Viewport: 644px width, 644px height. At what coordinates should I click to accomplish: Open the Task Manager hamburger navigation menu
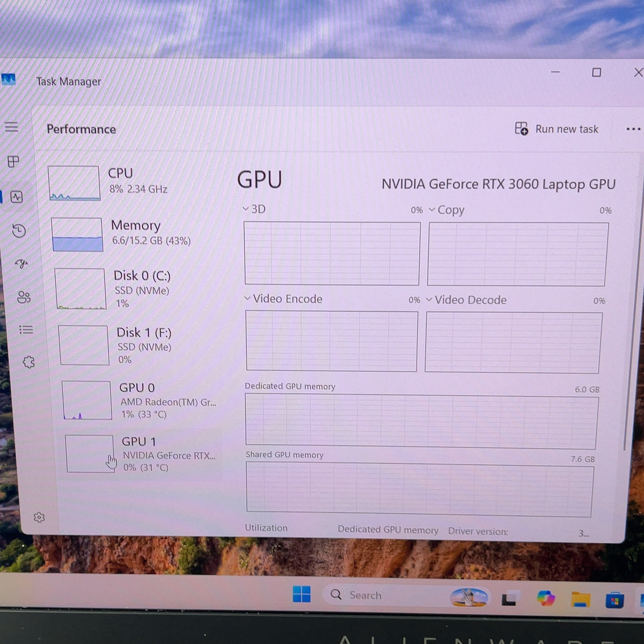click(11, 127)
